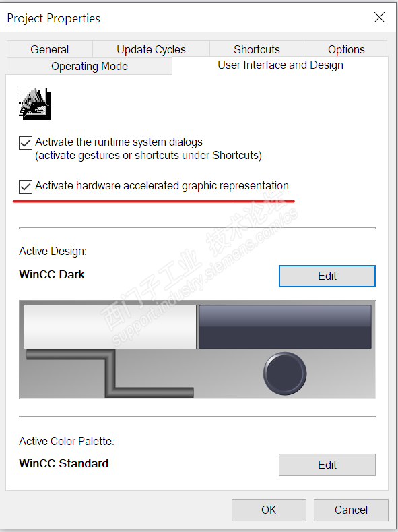The width and height of the screenshot is (398, 532).
Task: Edit the Active Design WinCC Dark
Action: click(327, 276)
